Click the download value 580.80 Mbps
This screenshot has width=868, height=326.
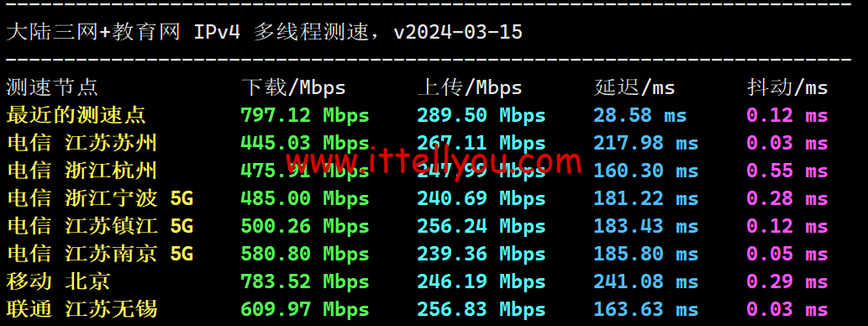305,254
